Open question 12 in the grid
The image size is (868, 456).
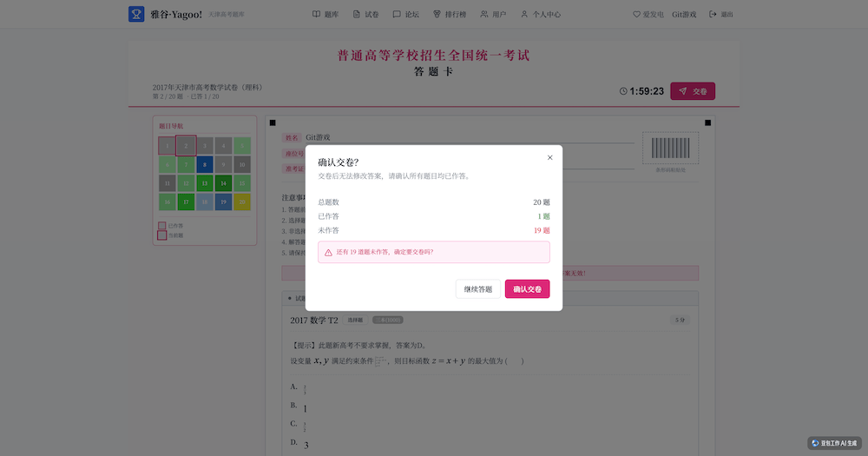[186, 183]
